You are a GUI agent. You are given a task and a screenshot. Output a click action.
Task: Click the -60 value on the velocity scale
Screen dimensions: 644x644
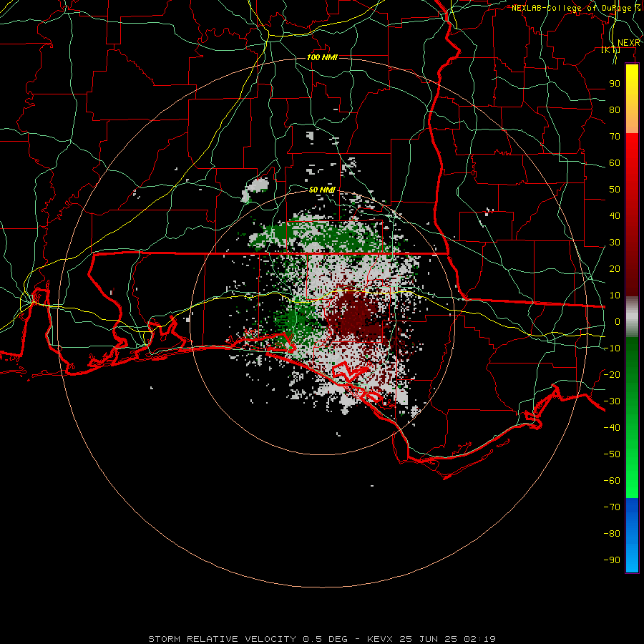click(612, 481)
